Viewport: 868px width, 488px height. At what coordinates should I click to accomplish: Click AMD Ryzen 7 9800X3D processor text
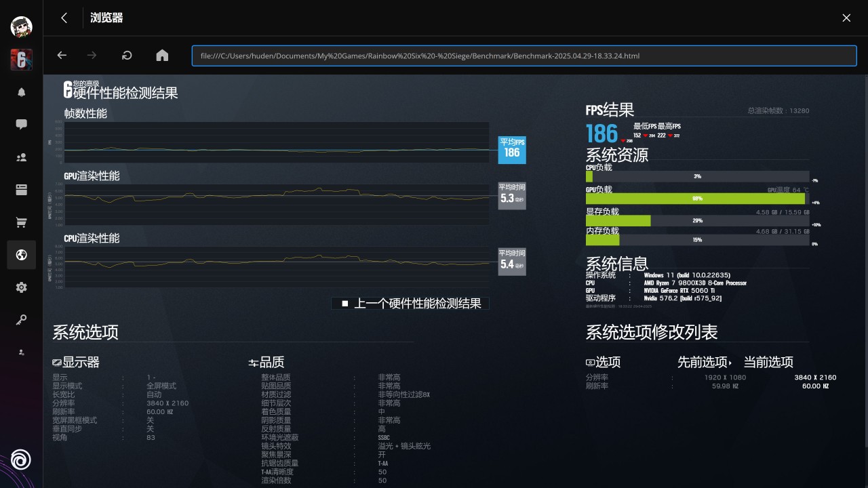[695, 283]
